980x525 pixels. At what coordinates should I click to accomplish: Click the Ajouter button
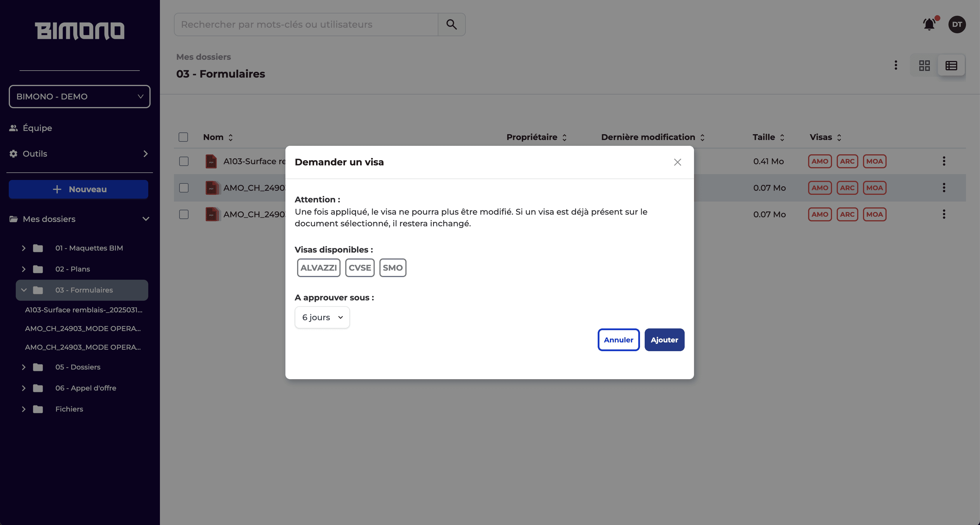point(664,340)
